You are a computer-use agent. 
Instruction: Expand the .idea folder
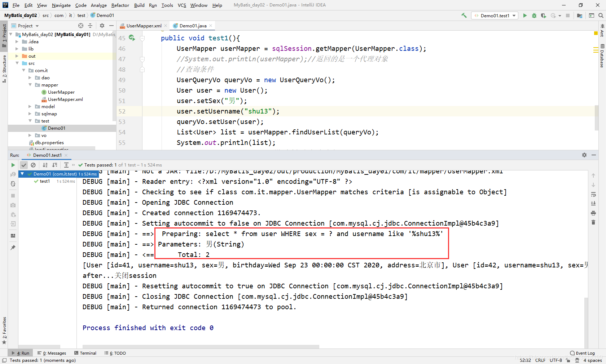[17, 41]
